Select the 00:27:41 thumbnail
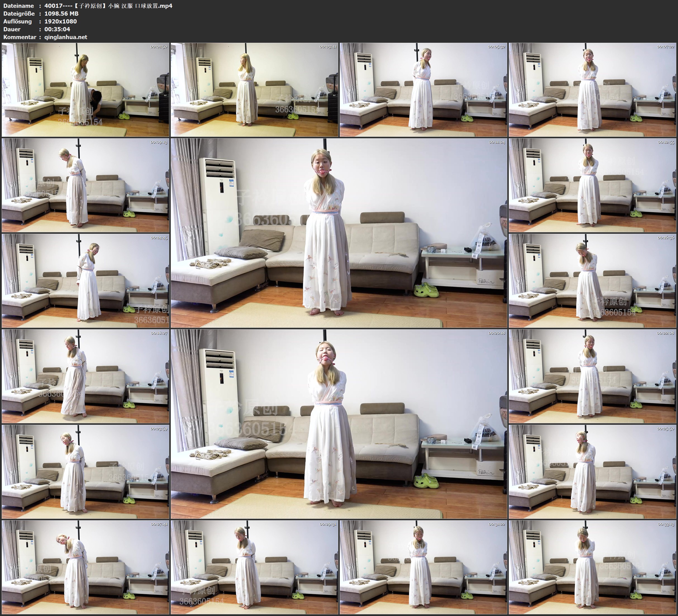The width and height of the screenshot is (678, 616). pyautogui.click(x=85, y=567)
